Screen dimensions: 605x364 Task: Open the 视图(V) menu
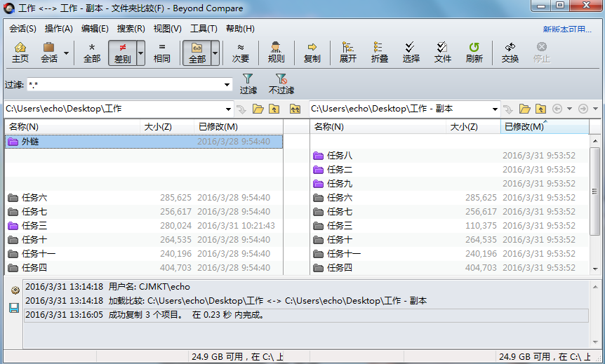click(x=168, y=29)
